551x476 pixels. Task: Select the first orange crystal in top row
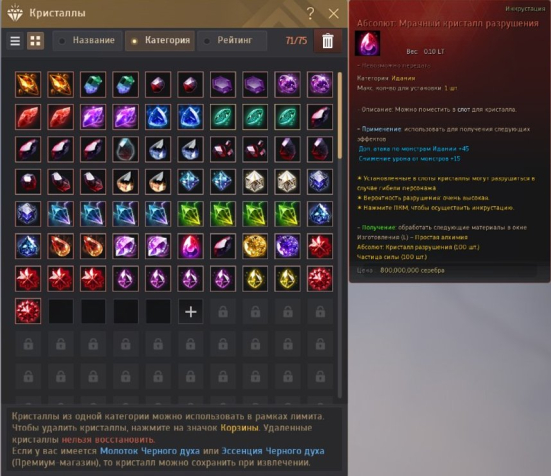[28, 84]
